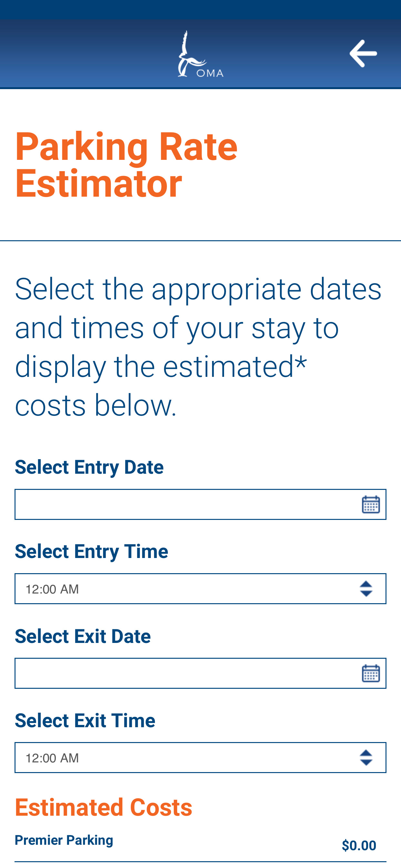Expand the Exit Time 12:00 AM dropdown
Viewport: 401px width, 868px height.
tap(200, 758)
